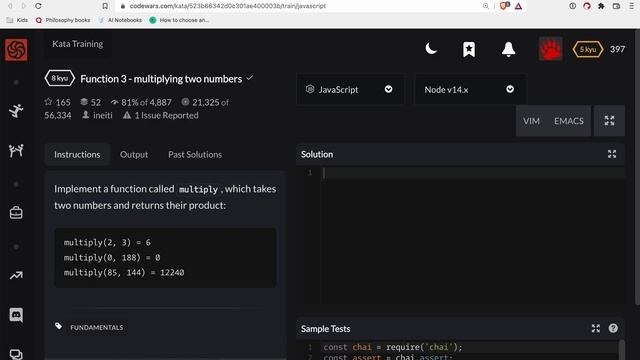Viewport: 640px width, 360px height.
Task: Open the JavaScript language dropdown
Action: [350, 89]
